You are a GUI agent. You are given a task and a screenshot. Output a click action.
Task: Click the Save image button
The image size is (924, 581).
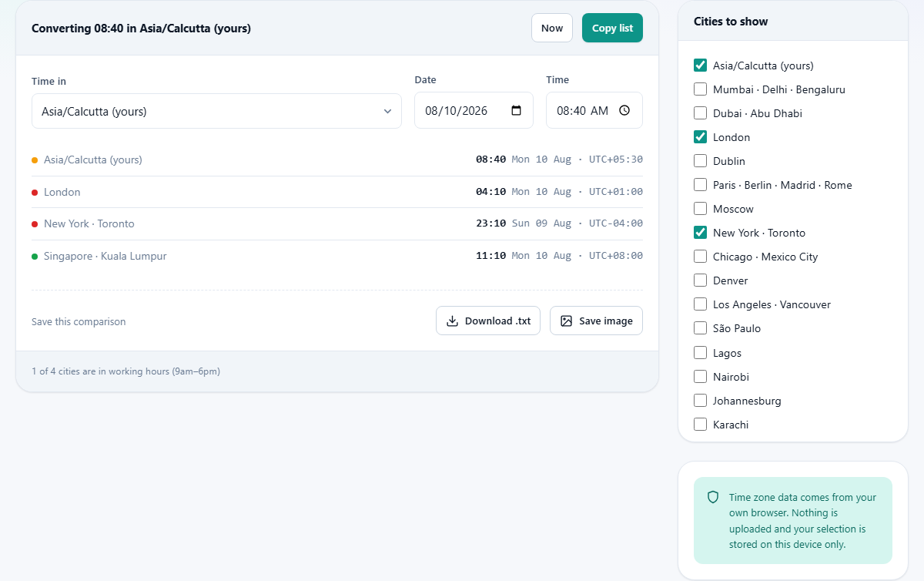(596, 321)
